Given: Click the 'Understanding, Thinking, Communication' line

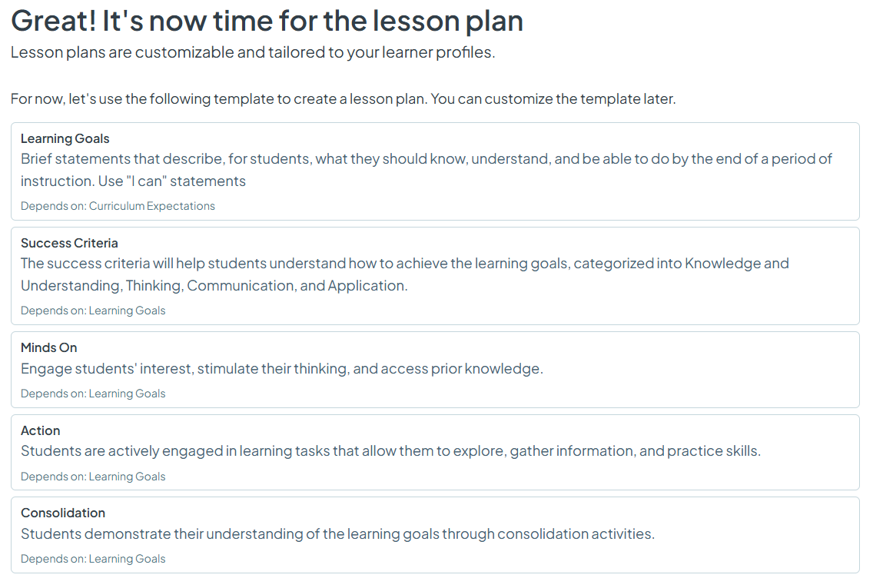Looking at the screenshot, I should point(214,286).
